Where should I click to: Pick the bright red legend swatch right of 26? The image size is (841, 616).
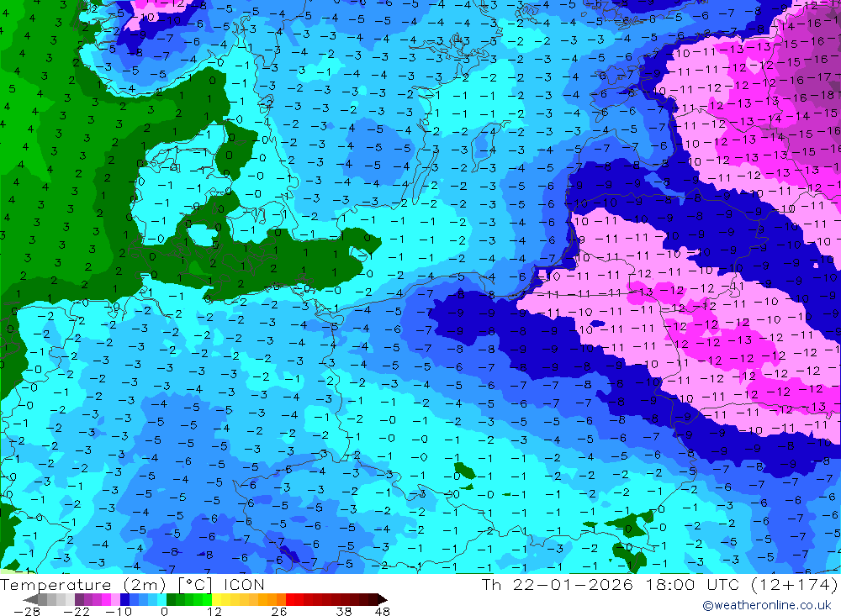click(x=290, y=599)
